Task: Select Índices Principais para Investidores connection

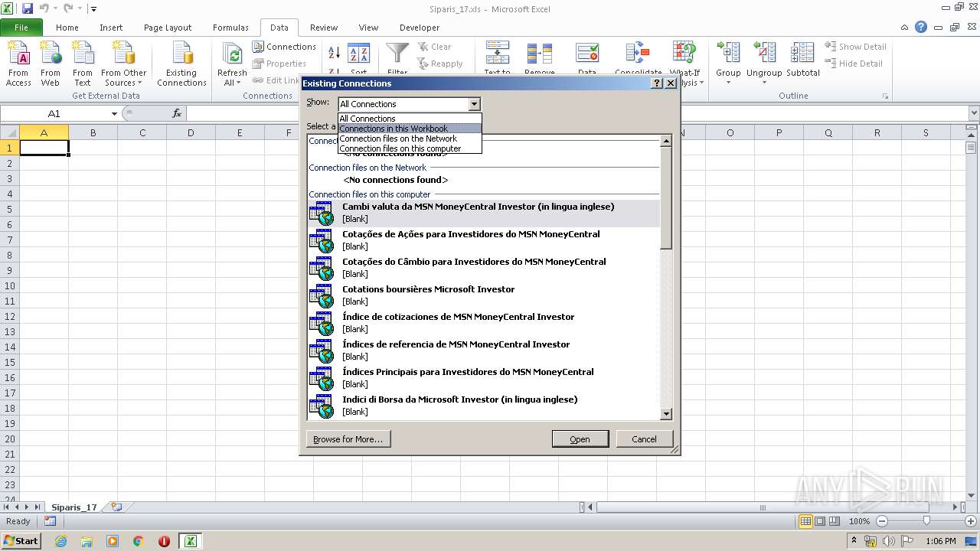Action: 483,378
